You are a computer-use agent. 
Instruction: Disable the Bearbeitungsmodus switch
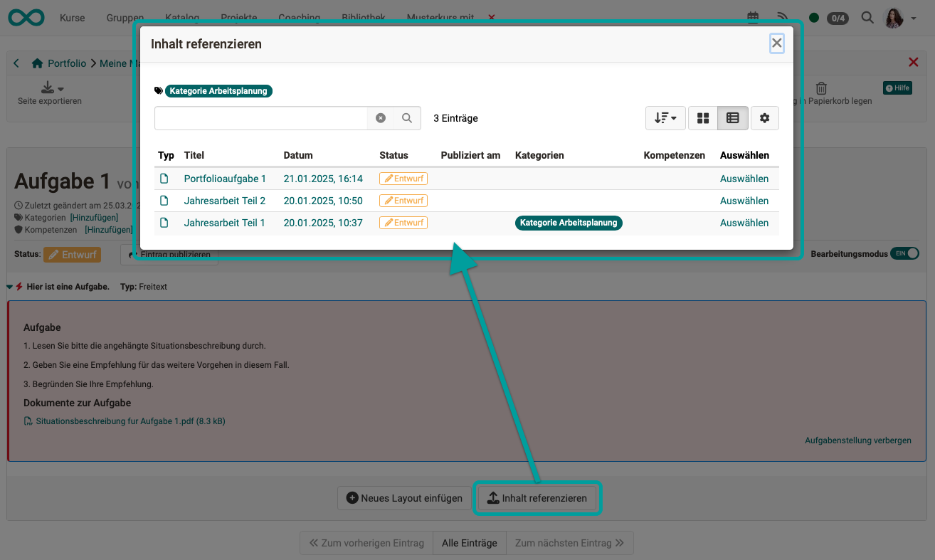coord(904,253)
